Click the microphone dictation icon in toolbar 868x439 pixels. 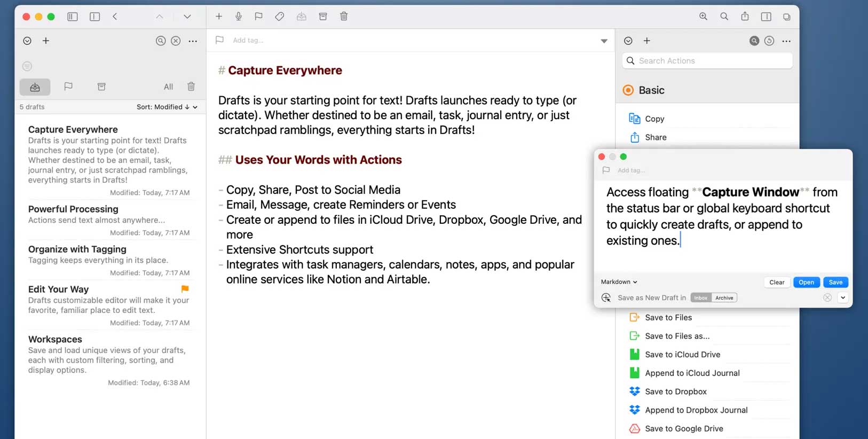[239, 17]
